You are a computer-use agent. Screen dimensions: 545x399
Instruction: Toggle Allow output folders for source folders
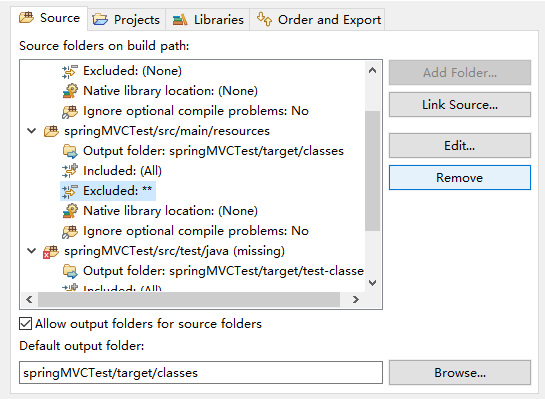pos(25,324)
